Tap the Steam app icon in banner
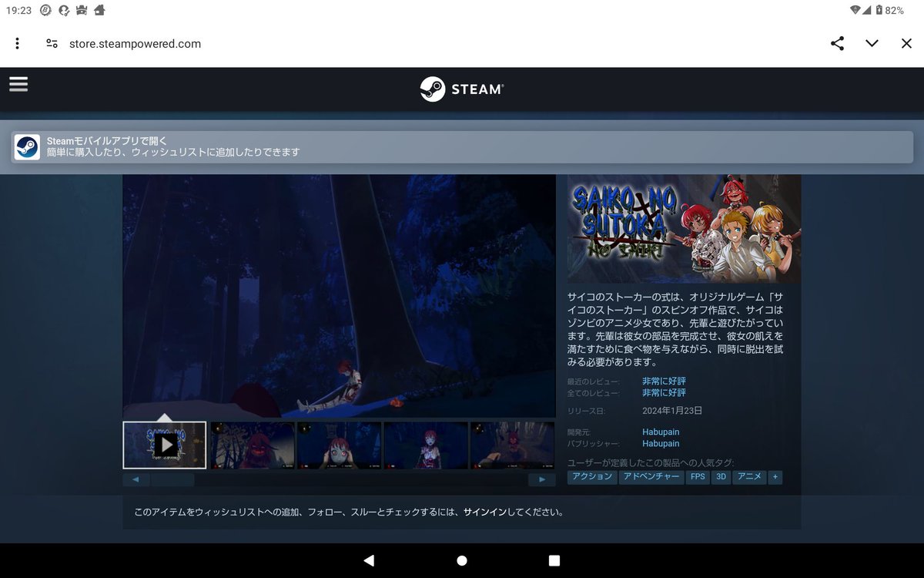This screenshot has height=578, width=924. pos(27,146)
